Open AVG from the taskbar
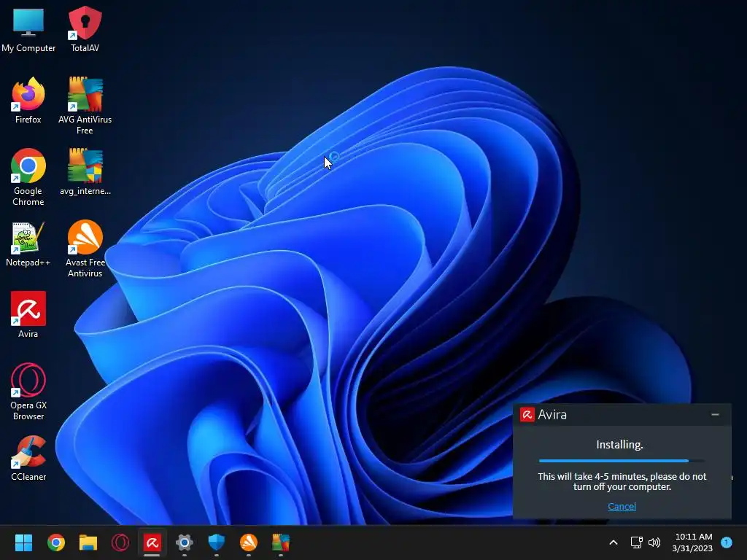The image size is (747, 560). [x=281, y=542]
